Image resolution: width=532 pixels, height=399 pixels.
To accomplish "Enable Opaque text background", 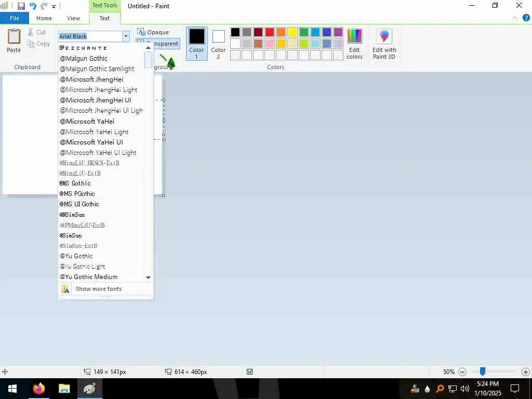I will [x=153, y=32].
